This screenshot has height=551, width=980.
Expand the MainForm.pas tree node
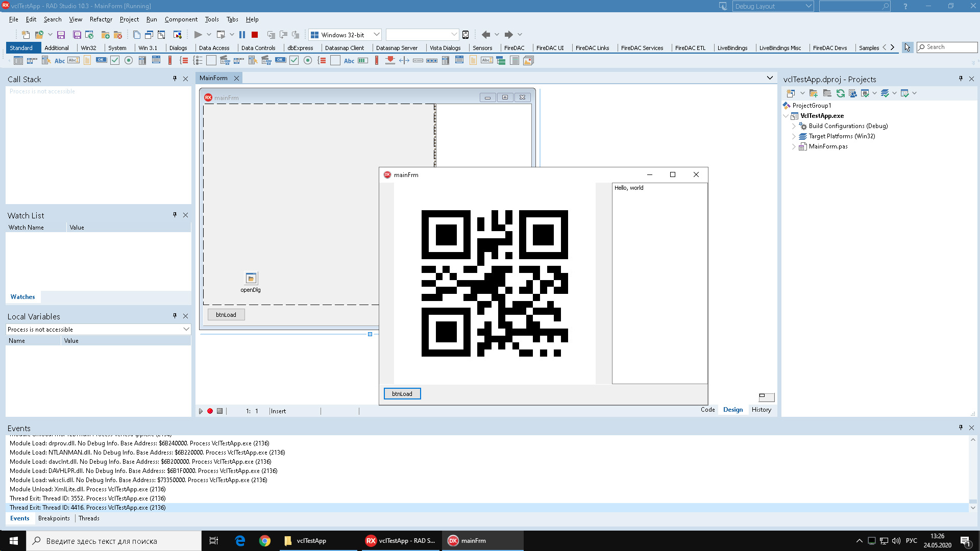[794, 146]
